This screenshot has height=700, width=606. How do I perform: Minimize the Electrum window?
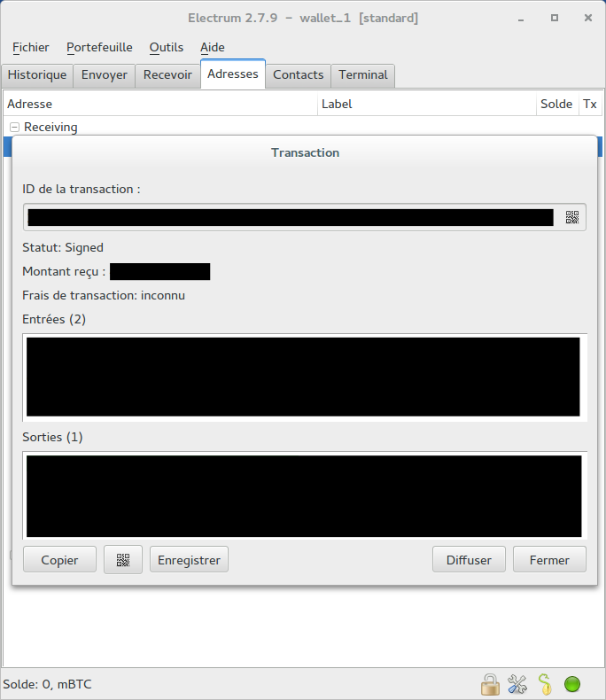pyautogui.click(x=521, y=19)
